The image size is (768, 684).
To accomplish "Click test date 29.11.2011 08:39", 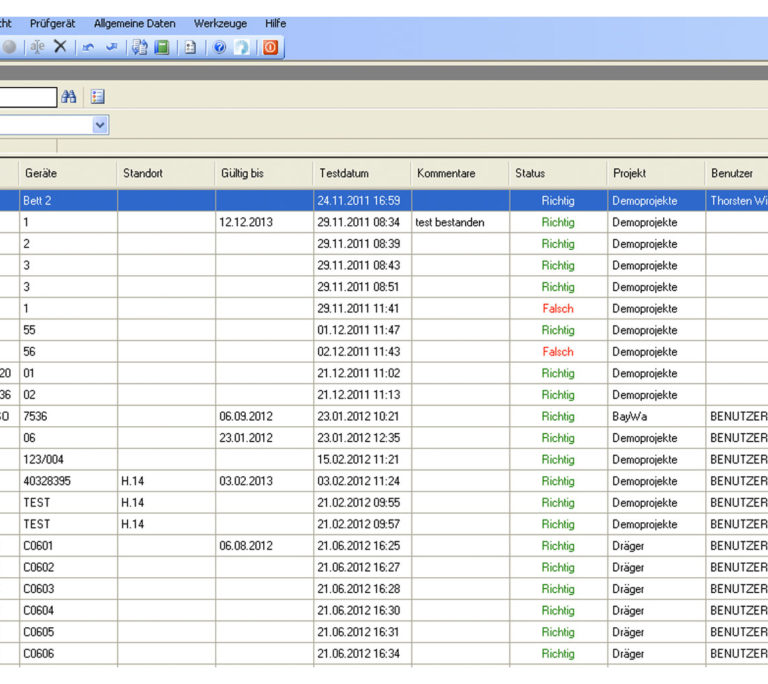I will (362, 244).
